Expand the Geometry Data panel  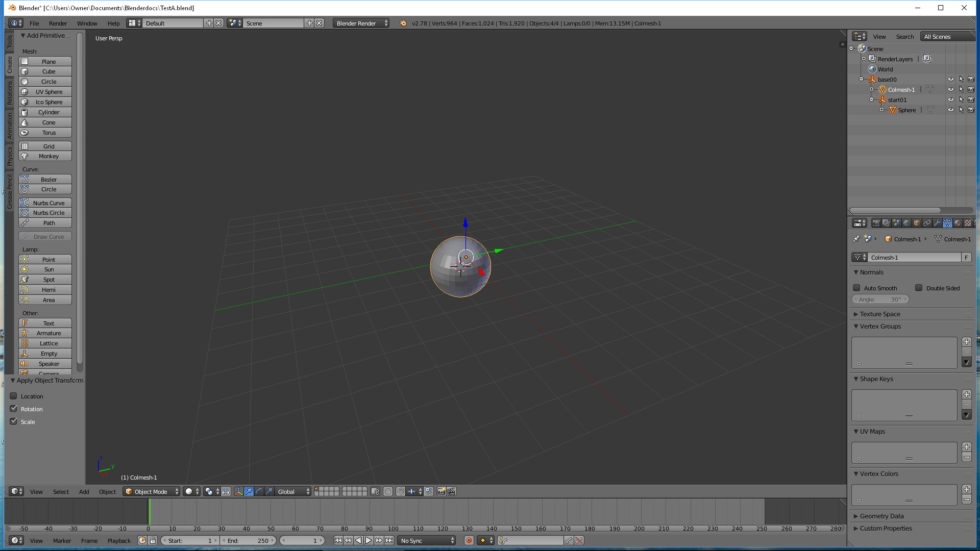[x=881, y=516]
